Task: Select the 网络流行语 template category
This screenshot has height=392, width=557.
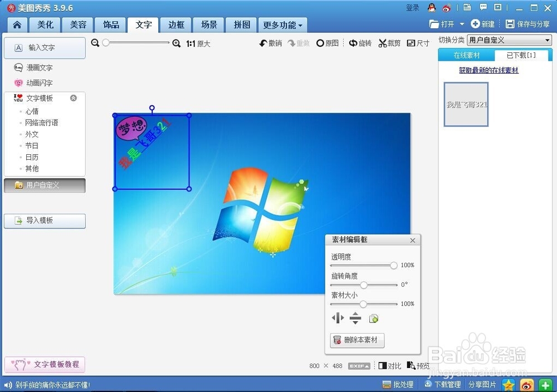Action: pyautogui.click(x=41, y=123)
